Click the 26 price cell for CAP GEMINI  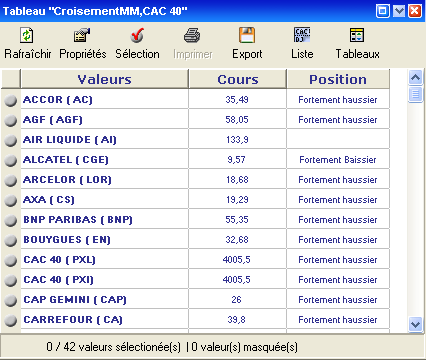(237, 300)
